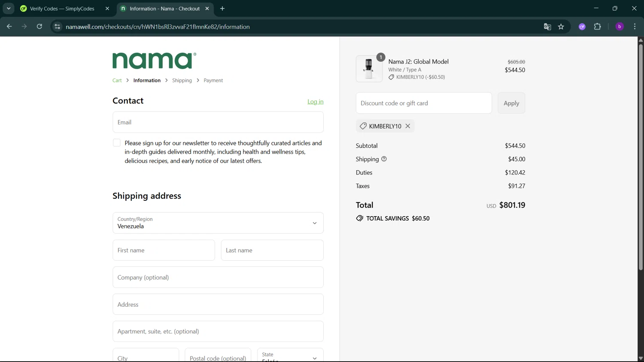Viewport: 644px width, 362px height.
Task: Click the Nama J2: Global Model title
Action: tap(419, 62)
